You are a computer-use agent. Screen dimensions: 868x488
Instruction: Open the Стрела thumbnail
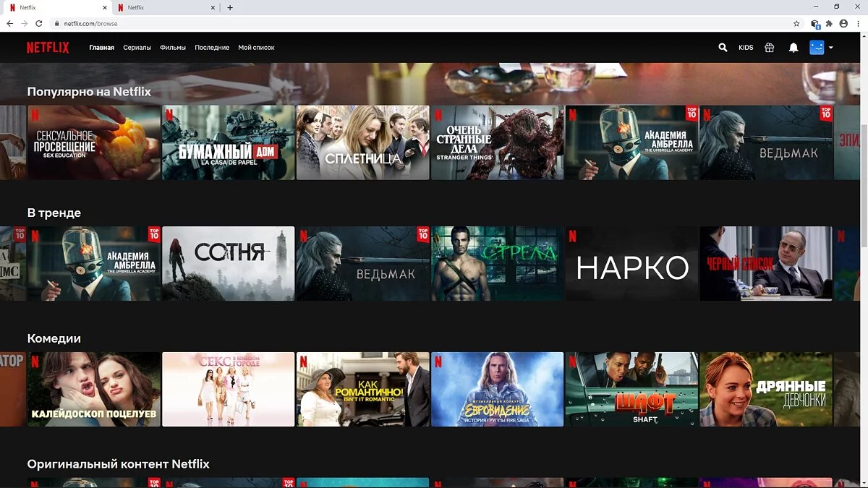(498, 264)
